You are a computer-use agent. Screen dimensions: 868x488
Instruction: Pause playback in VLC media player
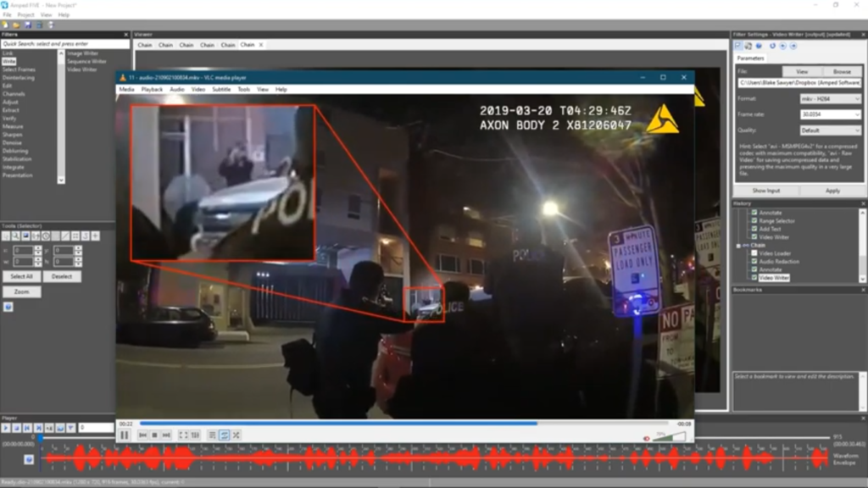(x=125, y=435)
